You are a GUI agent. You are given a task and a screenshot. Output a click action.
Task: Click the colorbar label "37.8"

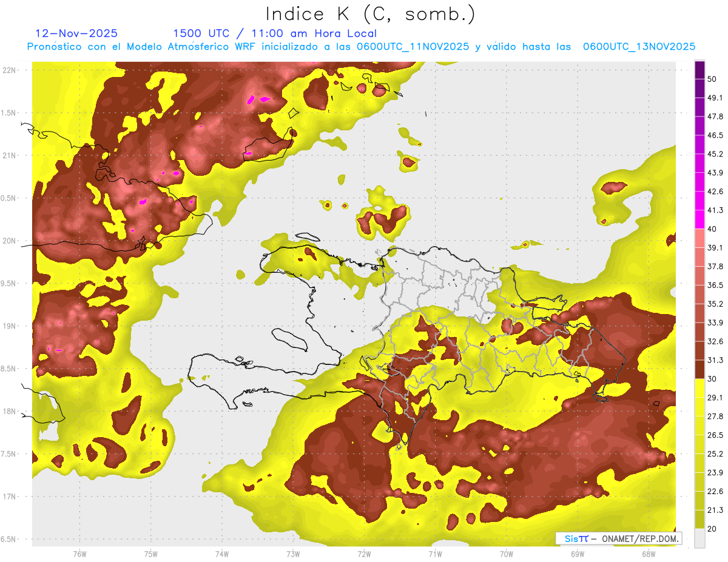715,267
